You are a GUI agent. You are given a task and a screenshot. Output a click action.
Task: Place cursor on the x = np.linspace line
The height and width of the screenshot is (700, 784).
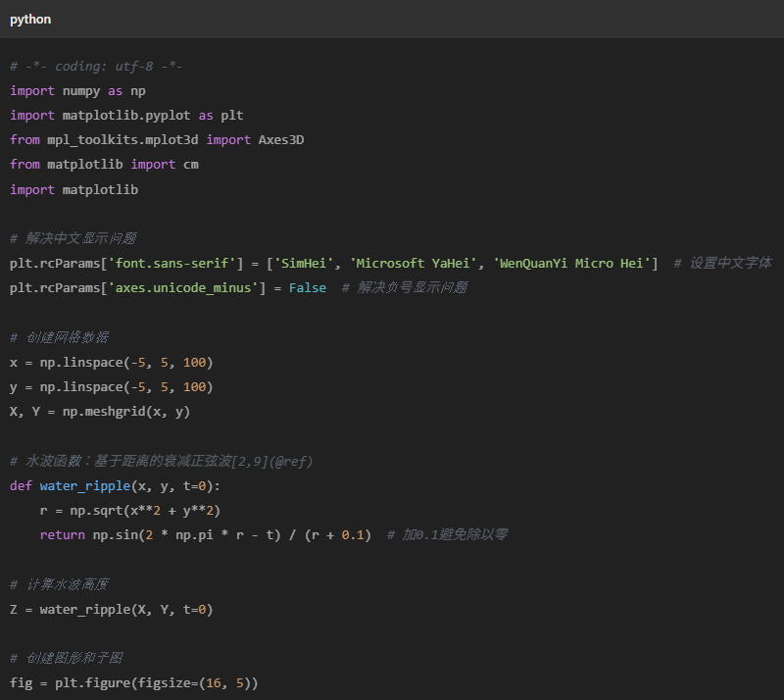[x=111, y=362]
